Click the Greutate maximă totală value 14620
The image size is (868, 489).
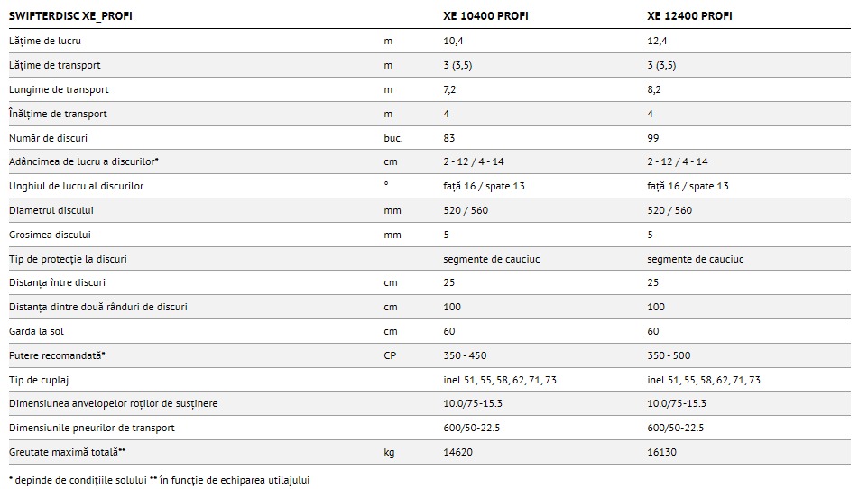458,452
